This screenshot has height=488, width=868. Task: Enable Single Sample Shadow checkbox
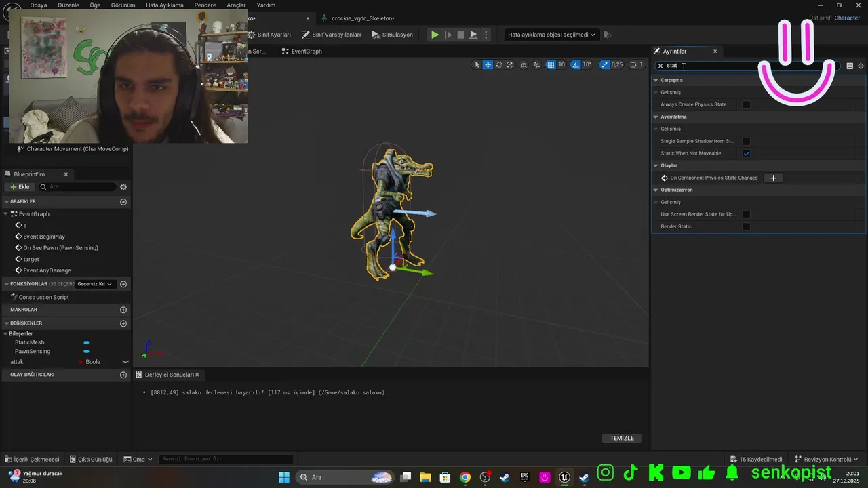tap(747, 141)
